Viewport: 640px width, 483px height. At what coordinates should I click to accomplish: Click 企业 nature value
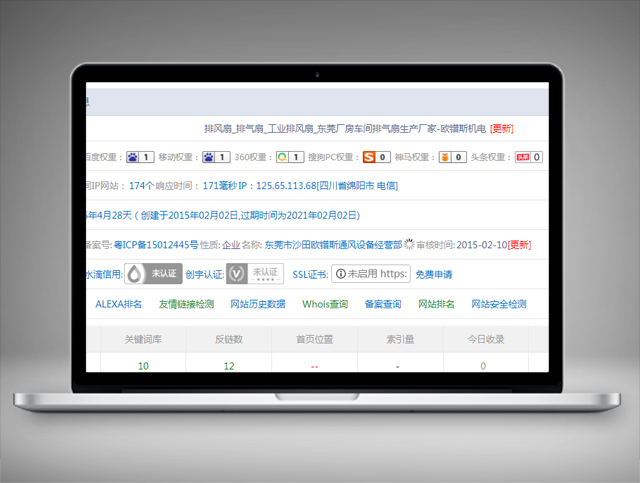point(231,245)
